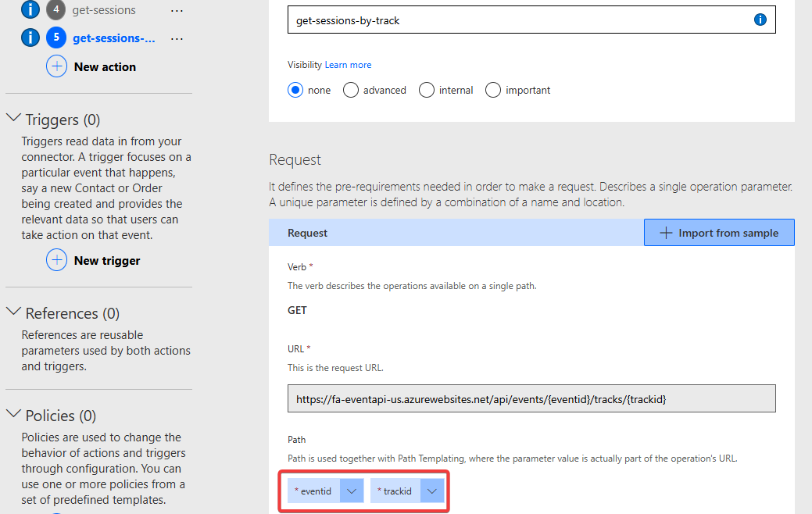Open eventid path parameter dropdown
Image resolution: width=812 pixels, height=514 pixels.
[x=352, y=491]
